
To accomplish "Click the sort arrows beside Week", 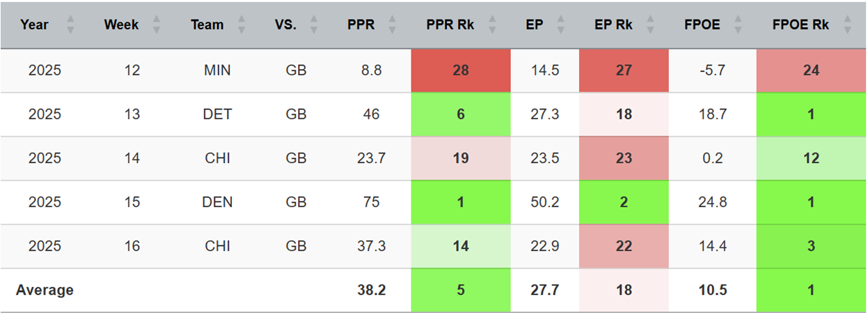I will pyautogui.click(x=157, y=25).
